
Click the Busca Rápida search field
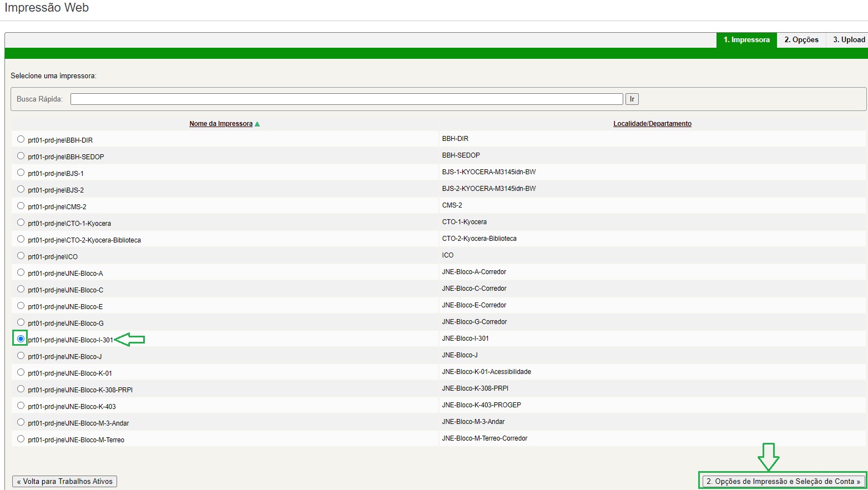(346, 99)
